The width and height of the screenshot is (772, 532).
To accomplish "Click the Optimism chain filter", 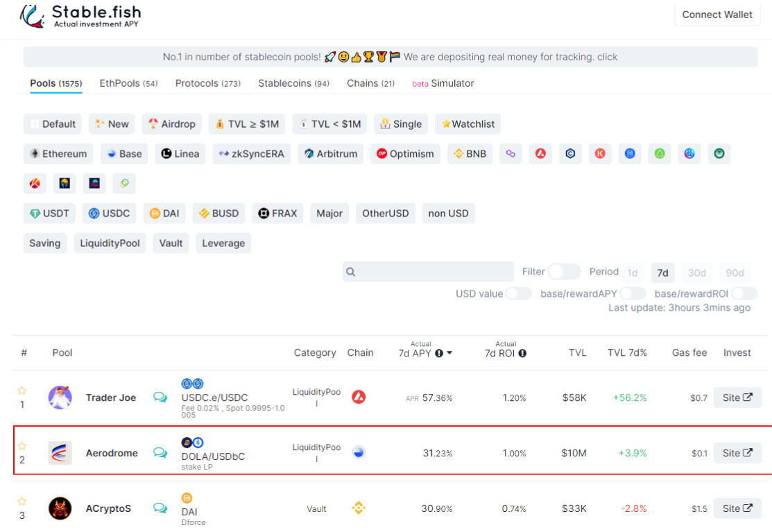I will click(405, 153).
